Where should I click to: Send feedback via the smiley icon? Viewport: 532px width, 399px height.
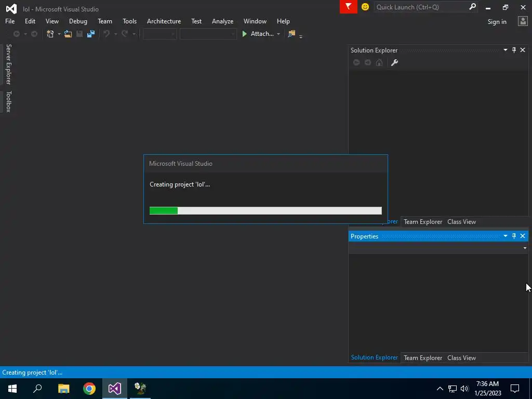pos(365,7)
